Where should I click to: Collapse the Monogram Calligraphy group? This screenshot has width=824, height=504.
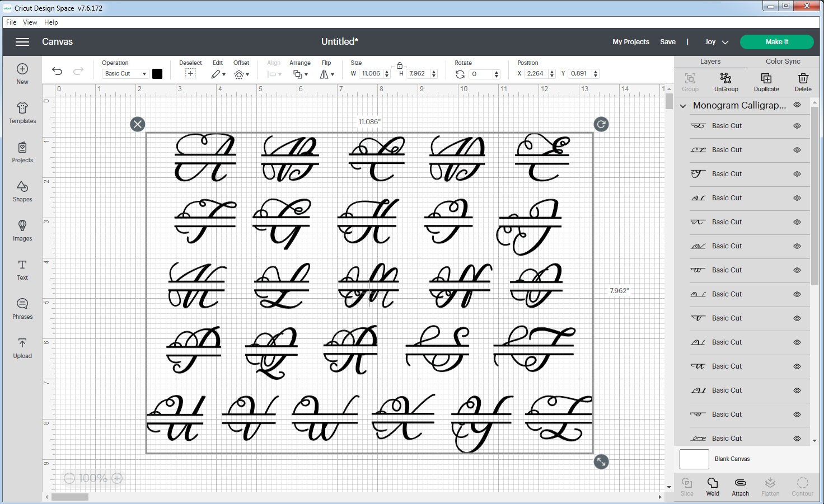(683, 105)
